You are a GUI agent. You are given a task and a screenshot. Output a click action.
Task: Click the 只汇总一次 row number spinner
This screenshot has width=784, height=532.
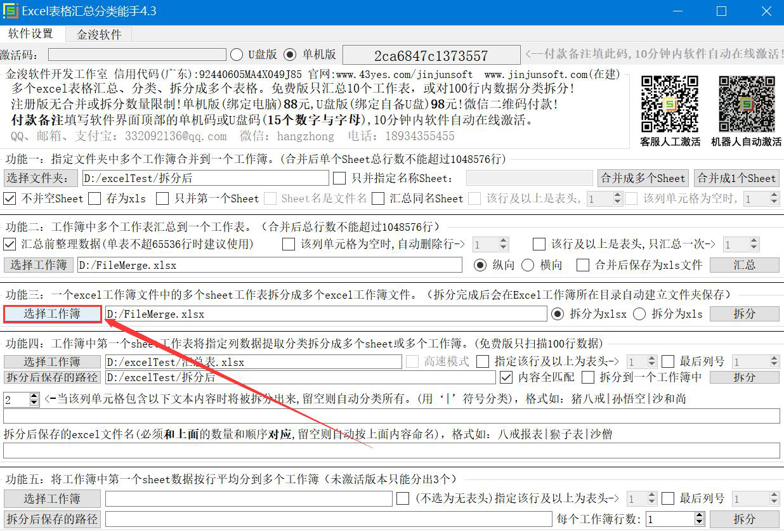tap(741, 244)
